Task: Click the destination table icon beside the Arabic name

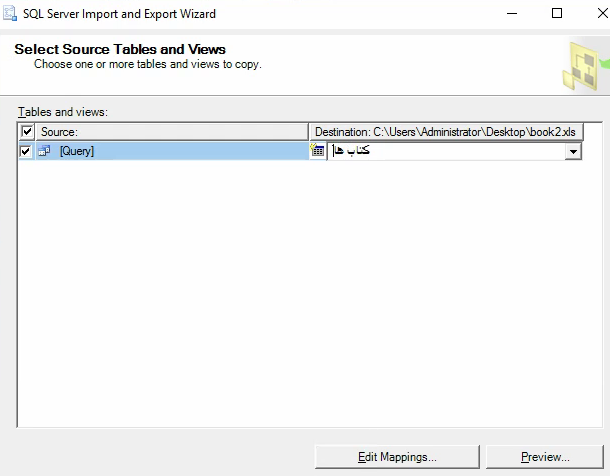Action: [x=317, y=150]
